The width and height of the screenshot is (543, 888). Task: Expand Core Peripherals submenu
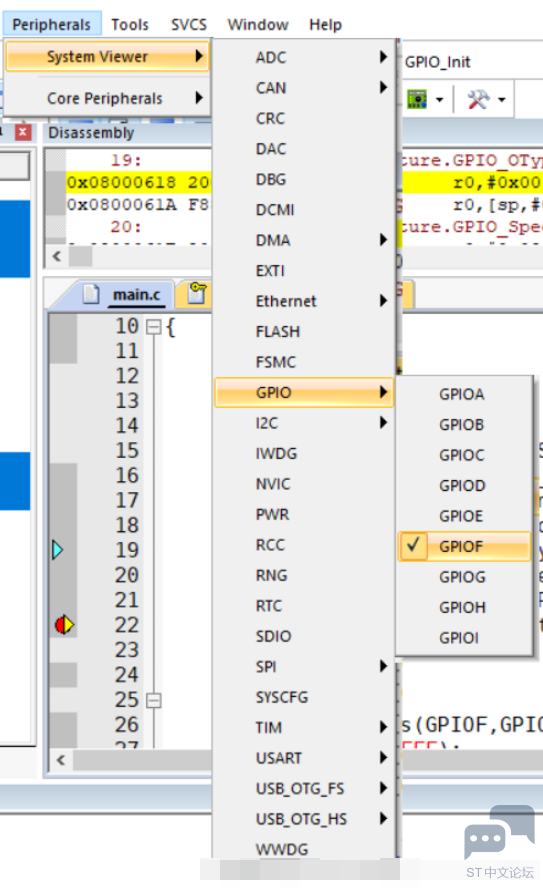[107, 98]
